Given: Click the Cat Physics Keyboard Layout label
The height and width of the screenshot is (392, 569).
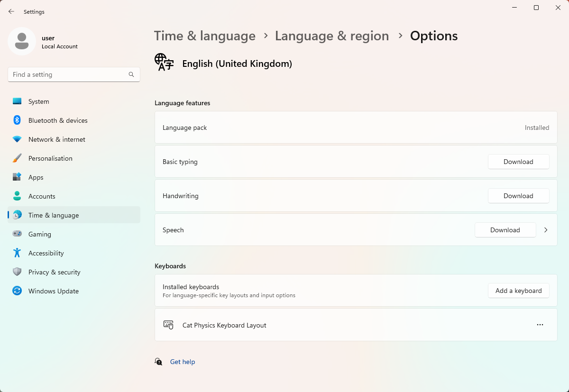Looking at the screenshot, I should coord(224,325).
